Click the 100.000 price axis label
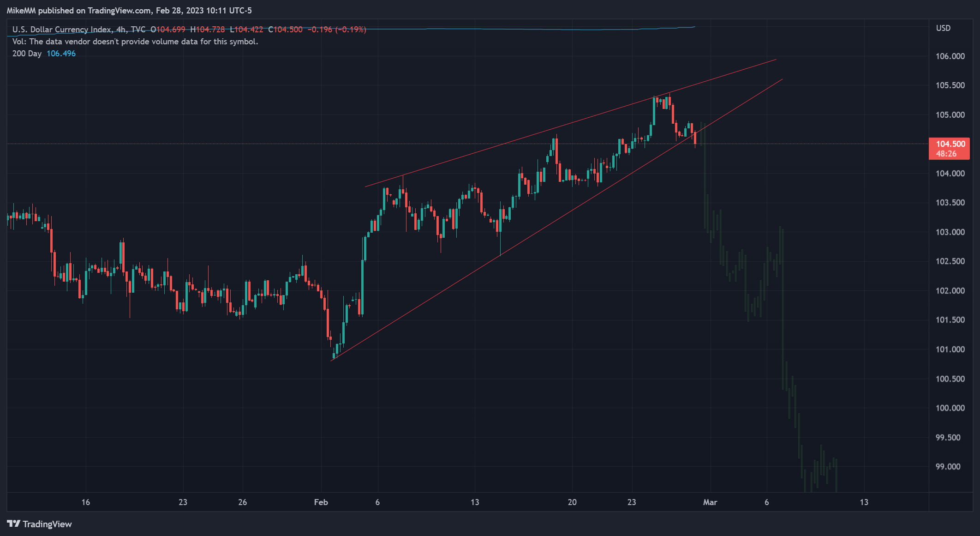The height and width of the screenshot is (536, 980). tap(950, 408)
